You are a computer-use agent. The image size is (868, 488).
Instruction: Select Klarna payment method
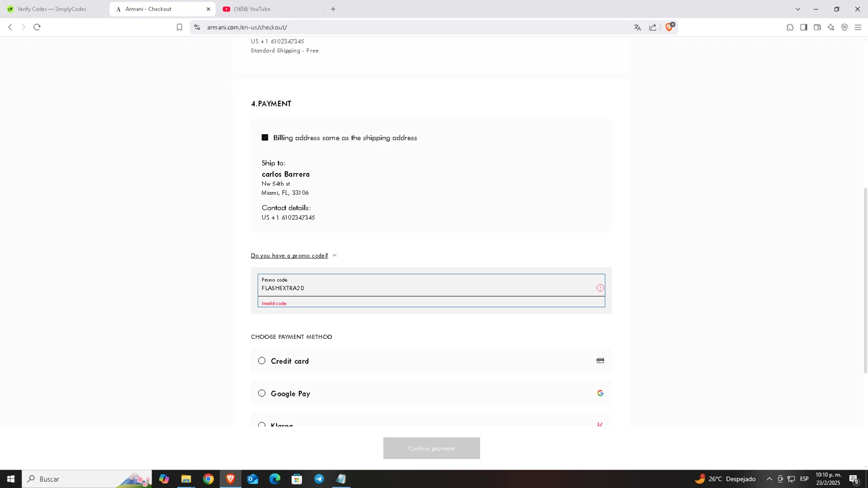pyautogui.click(x=262, y=424)
